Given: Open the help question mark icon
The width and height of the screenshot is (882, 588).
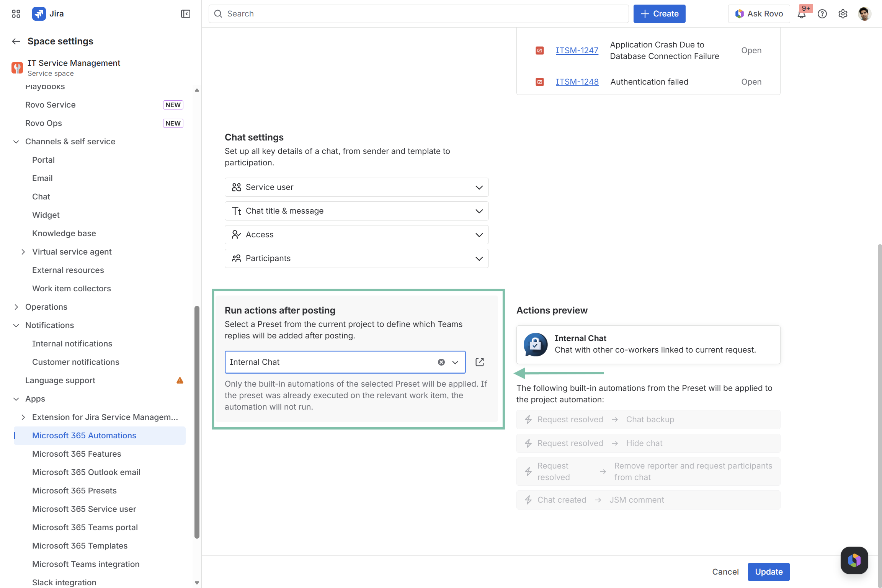Looking at the screenshot, I should click(x=822, y=14).
